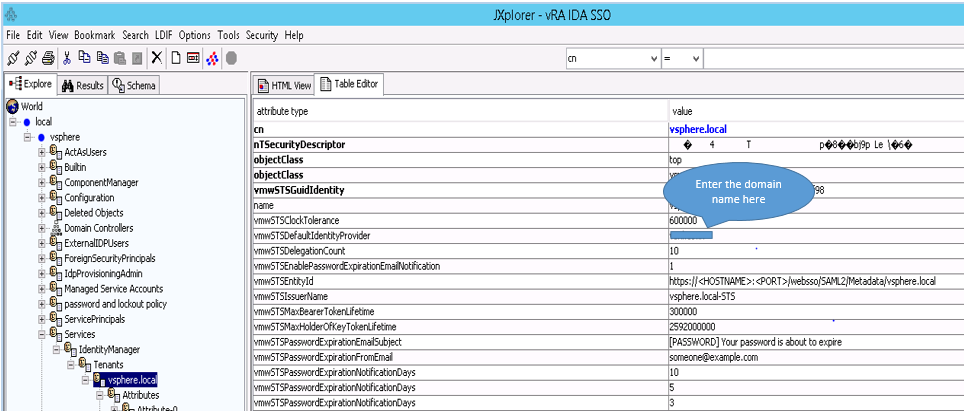
Task: Expand the Configuration tree node
Action: pos(42,198)
